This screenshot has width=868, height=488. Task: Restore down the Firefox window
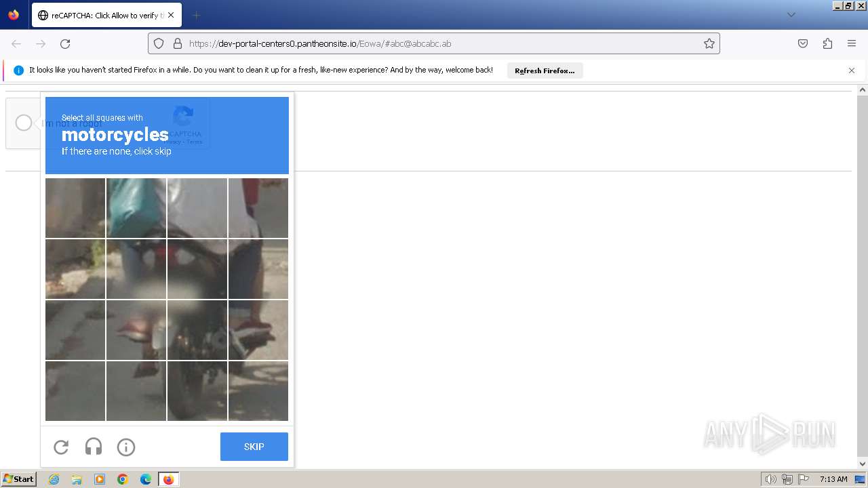(x=848, y=5)
